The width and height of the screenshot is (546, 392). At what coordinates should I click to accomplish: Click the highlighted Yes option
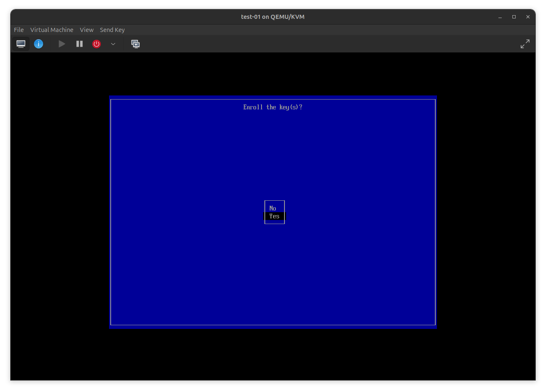[x=274, y=216]
